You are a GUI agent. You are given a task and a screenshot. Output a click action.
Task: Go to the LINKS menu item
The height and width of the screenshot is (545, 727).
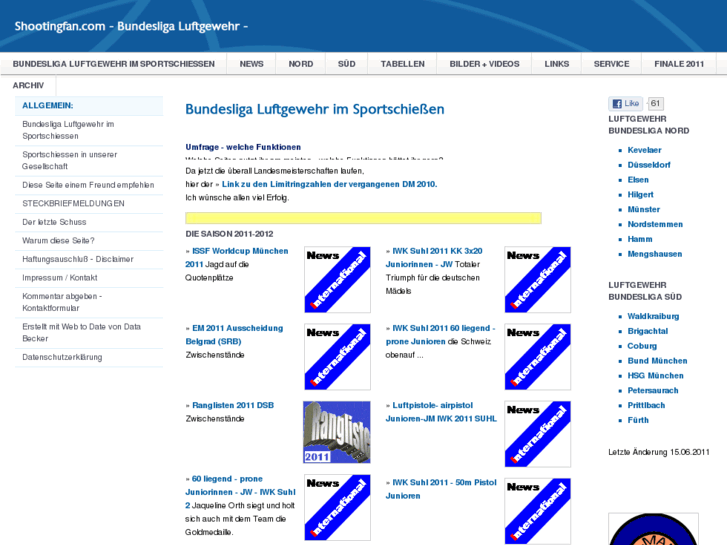[556, 64]
